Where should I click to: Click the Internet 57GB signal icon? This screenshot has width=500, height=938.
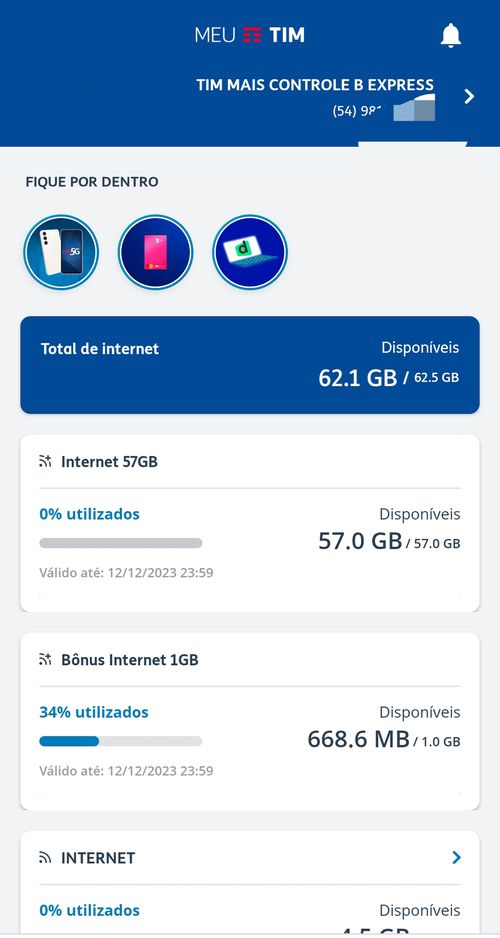[x=45, y=461]
